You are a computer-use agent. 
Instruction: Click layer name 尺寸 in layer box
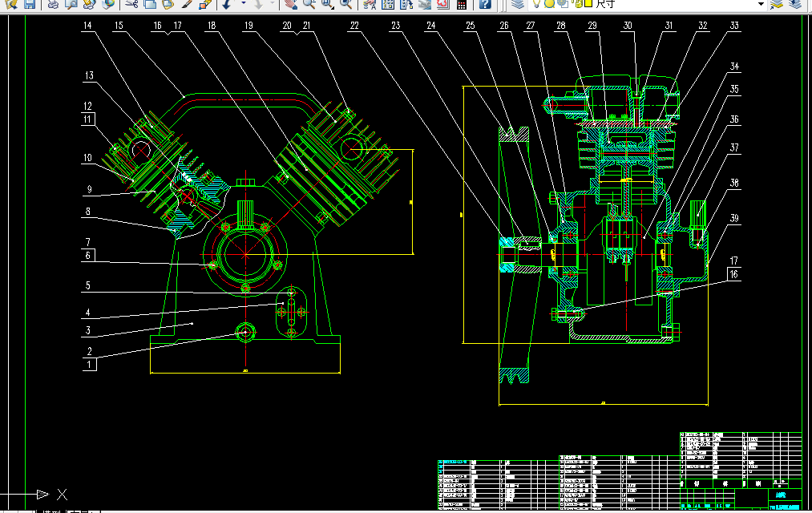coord(605,4)
